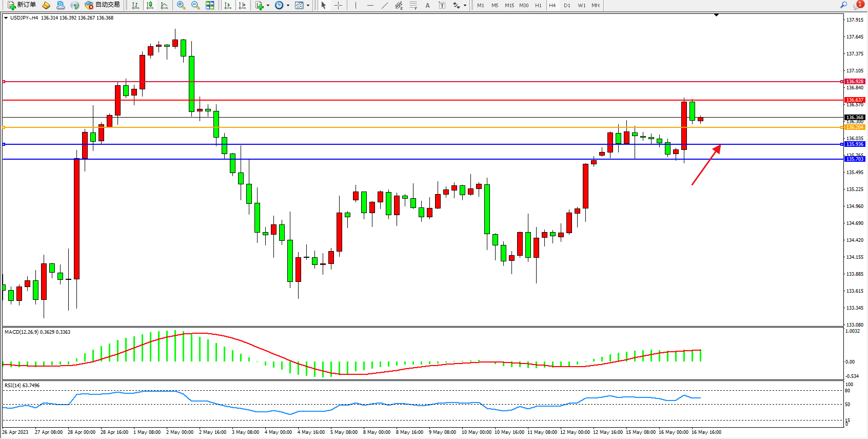868x439 pixels.
Task: Switch to the D1 timeframe
Action: 567,5
